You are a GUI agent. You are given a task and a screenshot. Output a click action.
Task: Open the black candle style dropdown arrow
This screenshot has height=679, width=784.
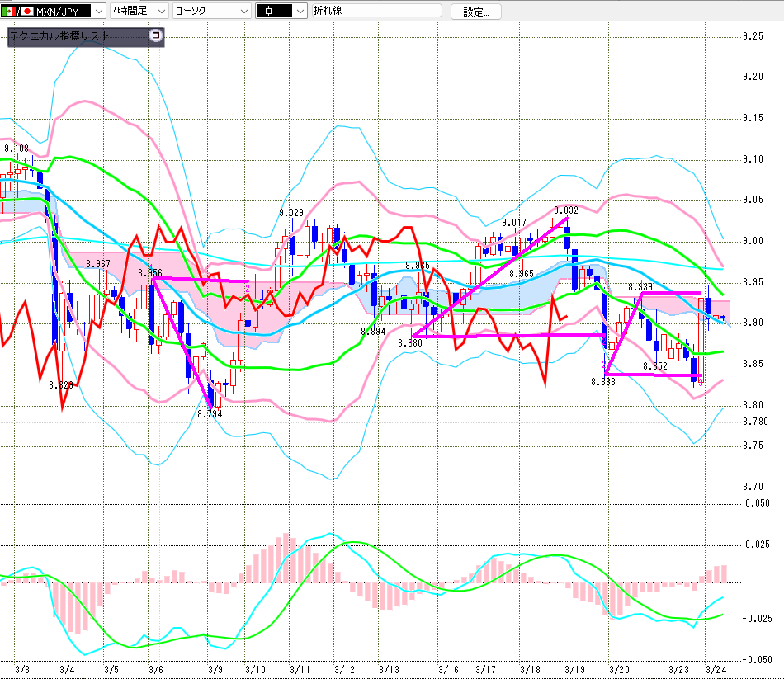point(299,12)
